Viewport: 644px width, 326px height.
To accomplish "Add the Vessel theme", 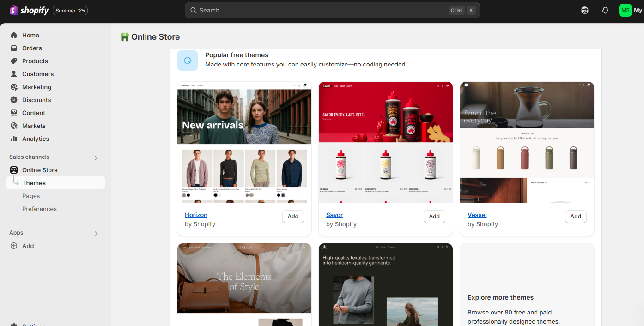I will 576,217.
